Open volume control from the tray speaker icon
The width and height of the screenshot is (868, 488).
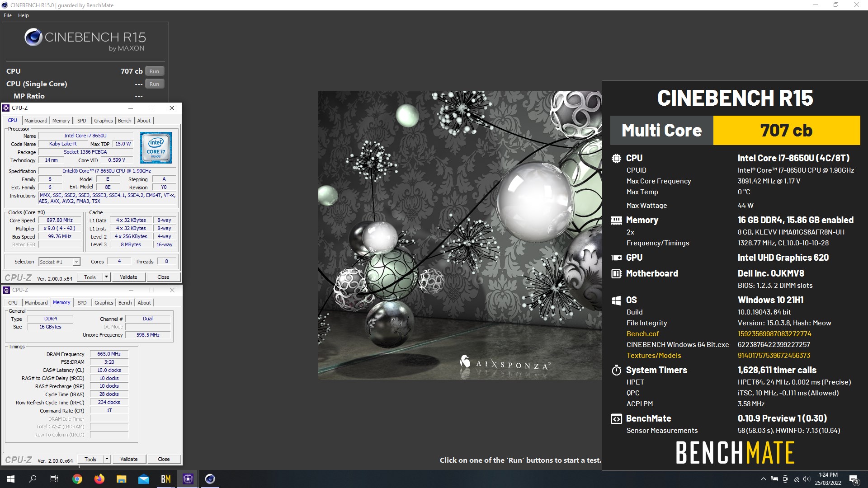click(x=807, y=479)
